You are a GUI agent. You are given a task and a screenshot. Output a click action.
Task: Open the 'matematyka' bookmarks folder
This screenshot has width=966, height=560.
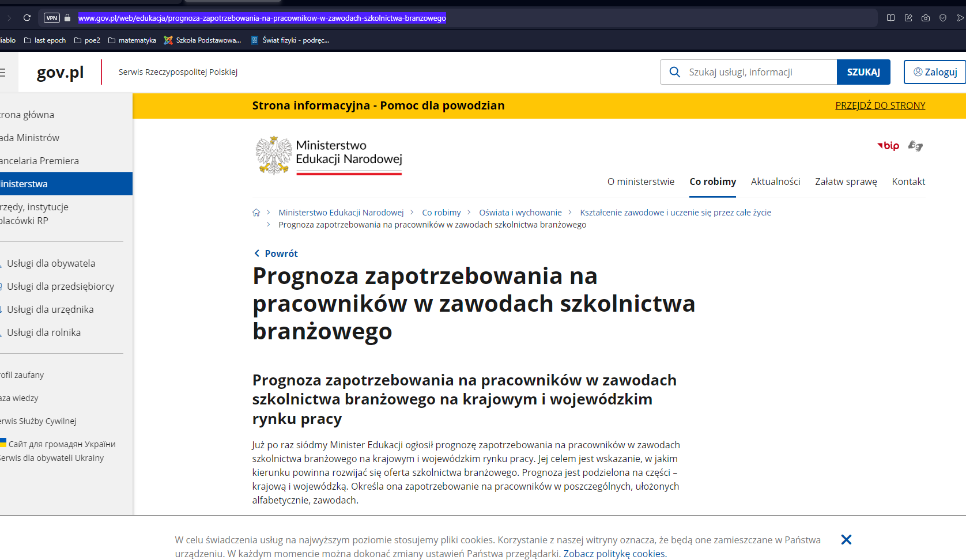[132, 40]
